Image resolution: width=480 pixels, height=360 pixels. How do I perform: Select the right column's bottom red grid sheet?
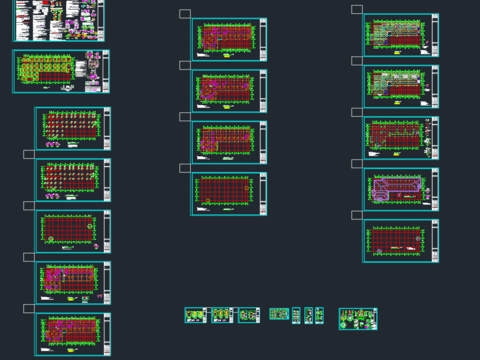tap(401, 241)
